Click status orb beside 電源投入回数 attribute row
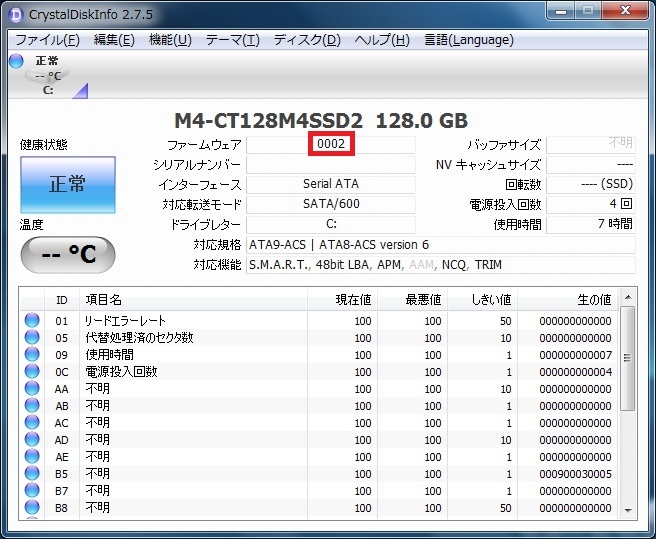This screenshot has height=539, width=656. point(33,372)
